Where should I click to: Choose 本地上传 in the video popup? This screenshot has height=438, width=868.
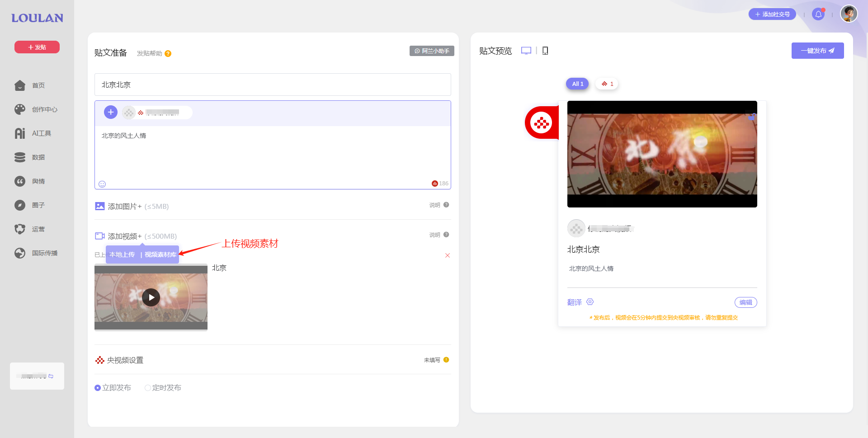(122, 254)
